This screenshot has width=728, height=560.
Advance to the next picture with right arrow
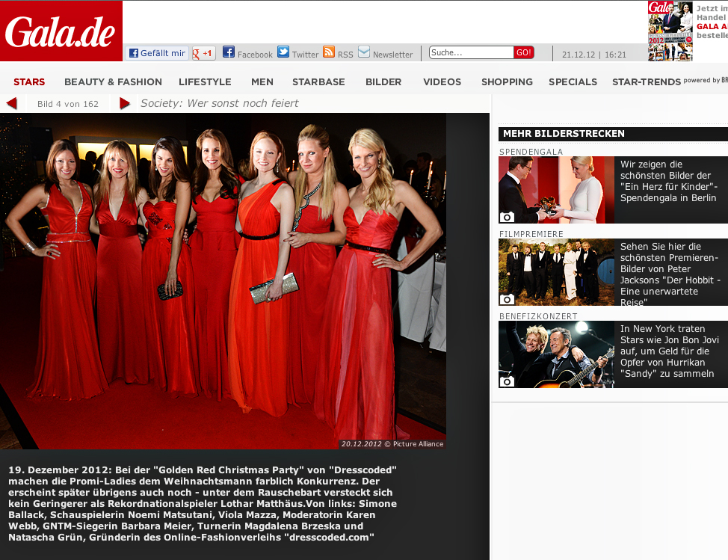(x=125, y=103)
